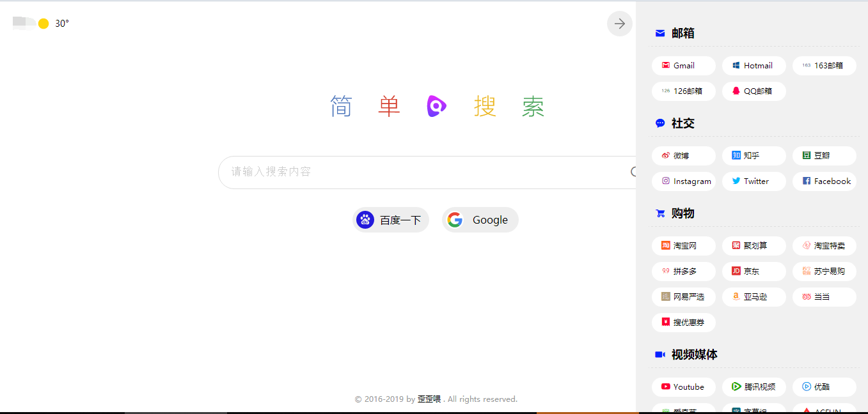Open the 163邮箱 shortcut
This screenshot has height=414, width=868.
click(825, 66)
